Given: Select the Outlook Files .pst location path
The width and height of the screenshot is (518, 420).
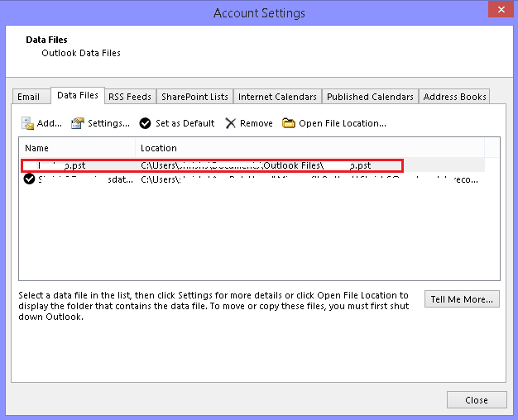Looking at the screenshot, I should (256, 165).
